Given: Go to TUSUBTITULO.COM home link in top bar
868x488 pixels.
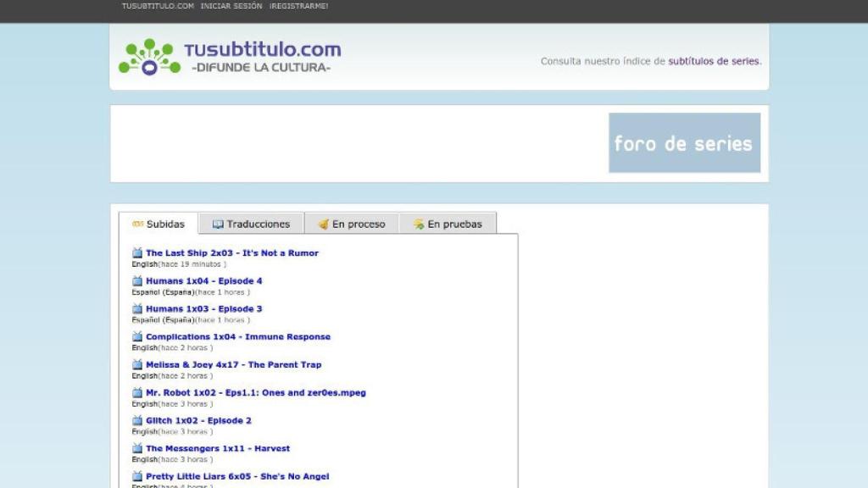Looking at the screenshot, I should pyautogui.click(x=158, y=6).
